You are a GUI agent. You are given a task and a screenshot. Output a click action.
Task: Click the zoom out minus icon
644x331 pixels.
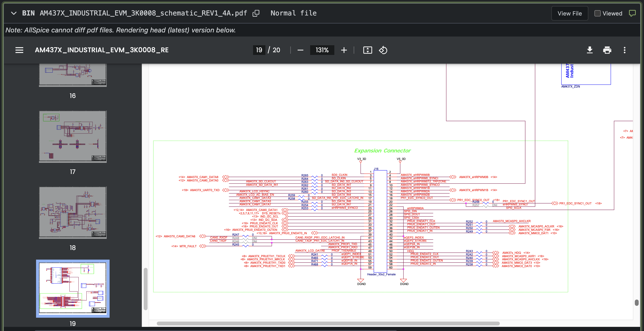point(300,50)
